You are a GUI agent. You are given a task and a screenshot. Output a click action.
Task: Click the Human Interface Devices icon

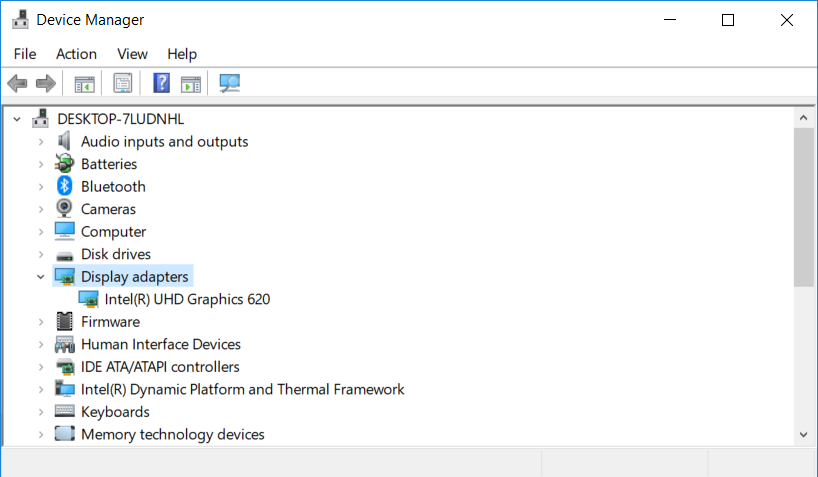tap(65, 344)
